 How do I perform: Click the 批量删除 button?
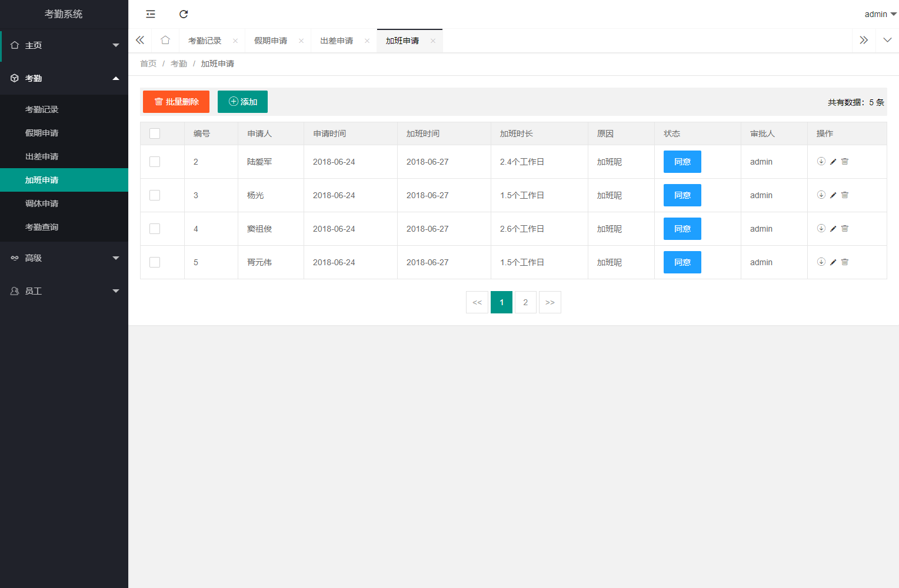coord(176,102)
